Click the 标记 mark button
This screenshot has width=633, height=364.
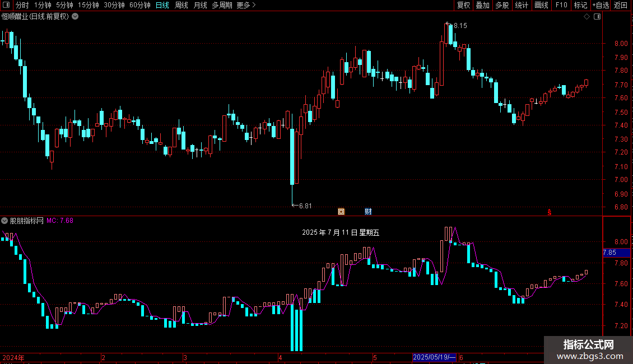pos(580,5)
